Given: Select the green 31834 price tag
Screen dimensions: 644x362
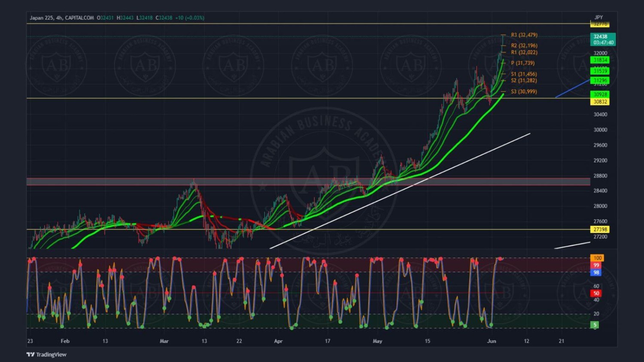Looking at the screenshot, I should click(x=600, y=60).
